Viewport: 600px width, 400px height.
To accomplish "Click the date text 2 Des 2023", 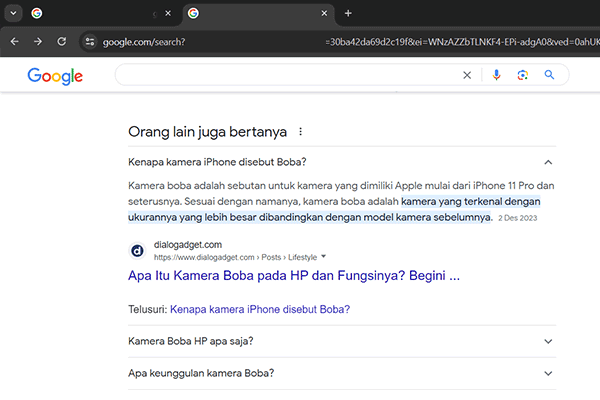I will coord(517,218).
